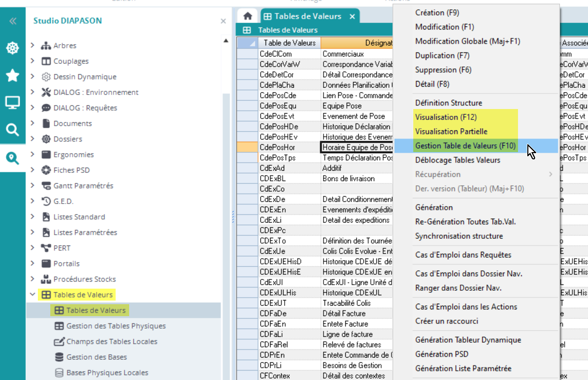
Task: Click the ship wheel icon in sidebar
Action: (12, 48)
